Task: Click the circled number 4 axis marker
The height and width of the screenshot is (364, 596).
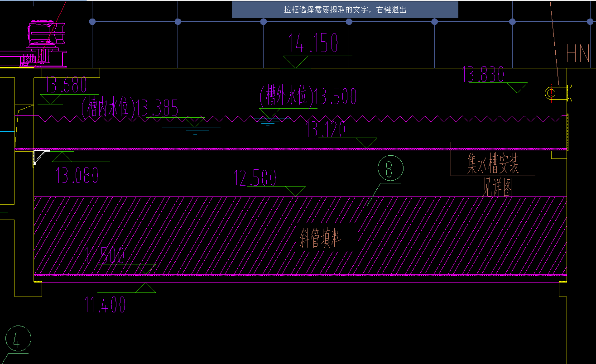Action: [x=18, y=339]
